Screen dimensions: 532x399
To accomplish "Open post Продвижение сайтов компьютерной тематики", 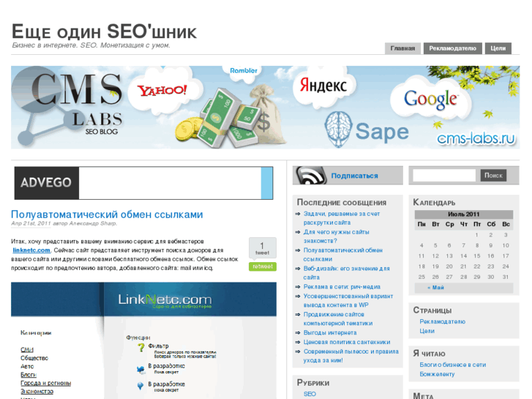I will click(x=338, y=319).
